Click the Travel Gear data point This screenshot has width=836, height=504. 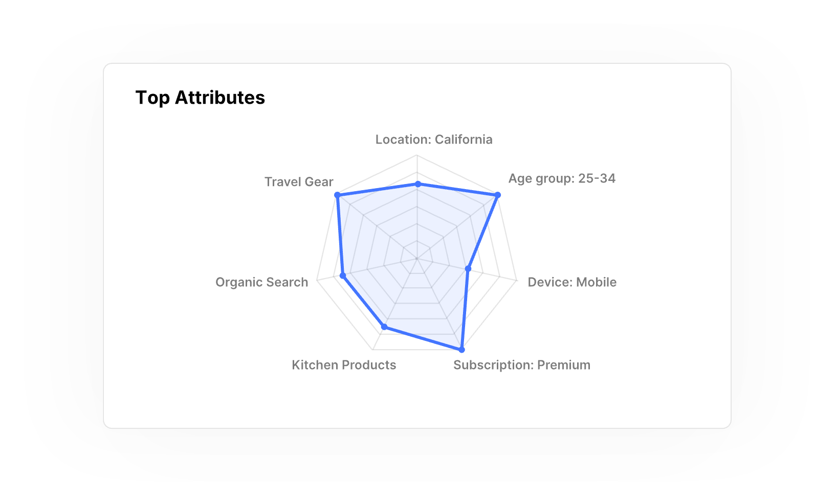(x=337, y=195)
